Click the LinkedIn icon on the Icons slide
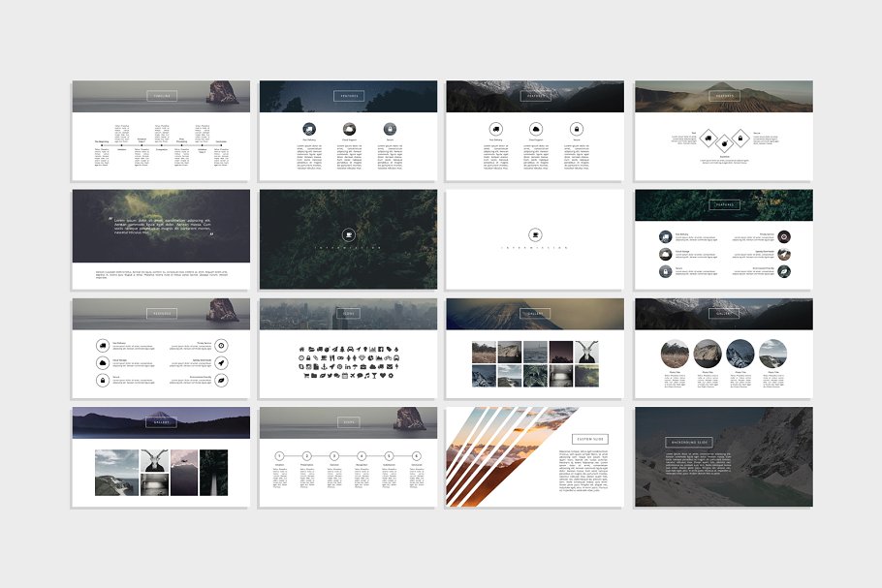The height and width of the screenshot is (588, 882). click(348, 366)
